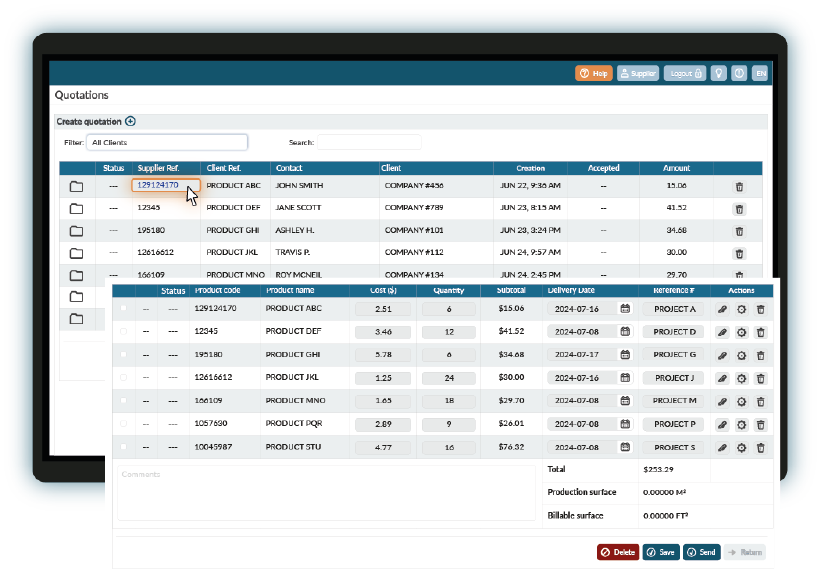Tick checkbox for row 166109 PRODUCT MNO
This screenshot has width=822, height=575.
(123, 400)
